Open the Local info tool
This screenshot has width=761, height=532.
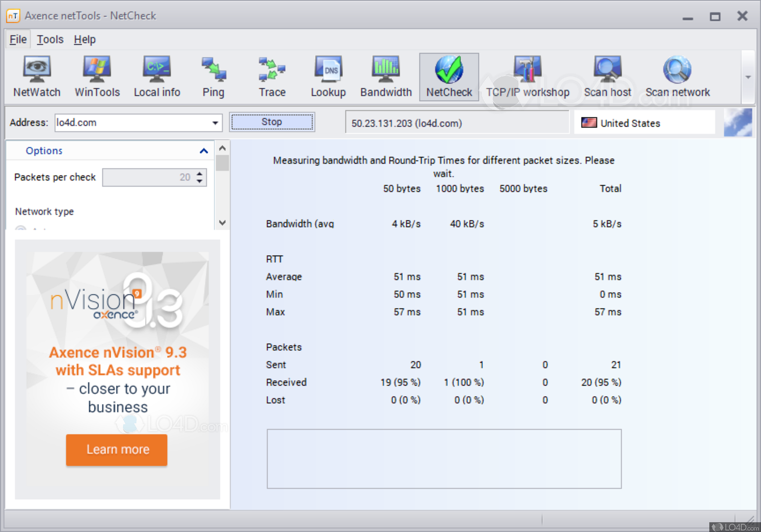click(157, 76)
